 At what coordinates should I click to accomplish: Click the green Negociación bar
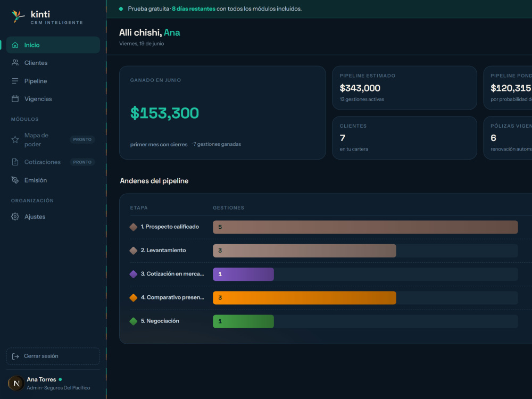243,321
